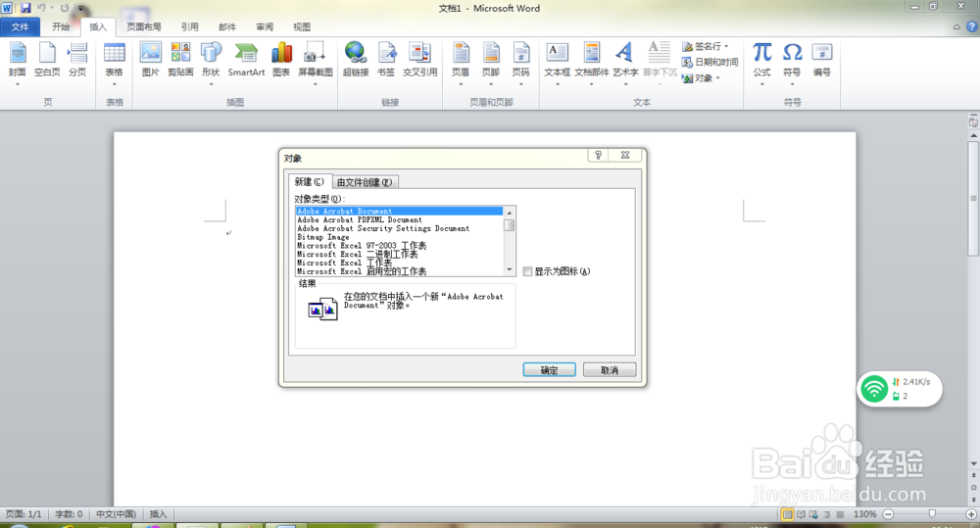Insert a blank page (空白页)
This screenshot has width=980, height=528.
(x=47, y=60)
